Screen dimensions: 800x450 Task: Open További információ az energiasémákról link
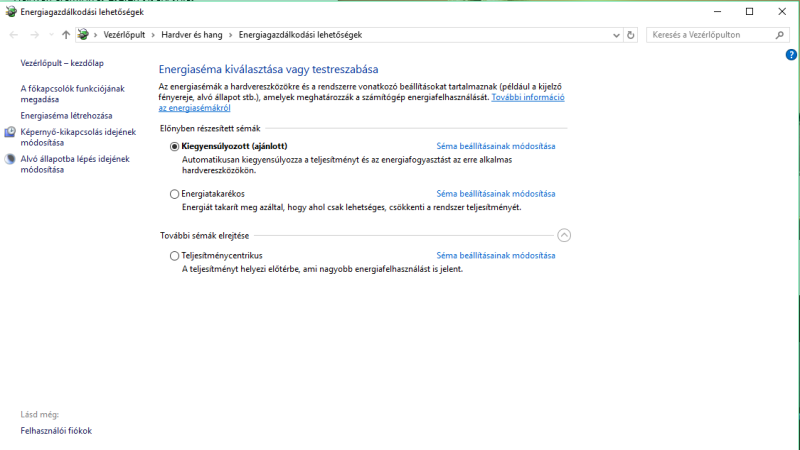[528, 97]
